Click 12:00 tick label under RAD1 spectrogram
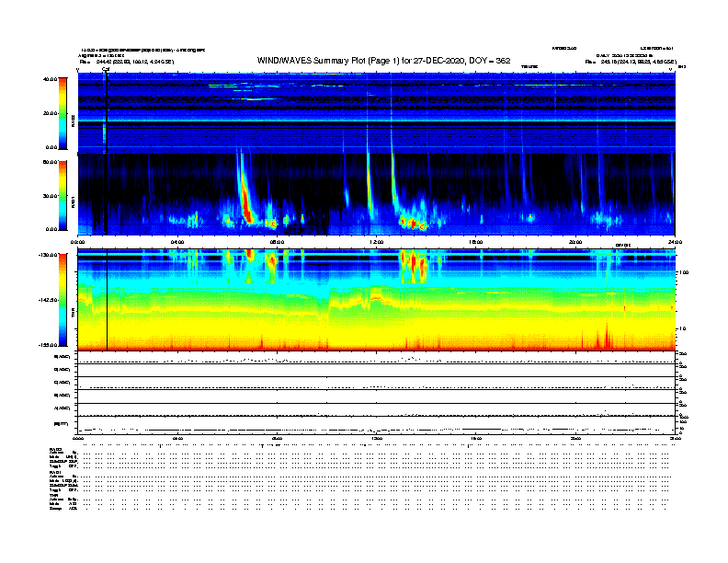The width and height of the screenshot is (728, 563). [376, 242]
